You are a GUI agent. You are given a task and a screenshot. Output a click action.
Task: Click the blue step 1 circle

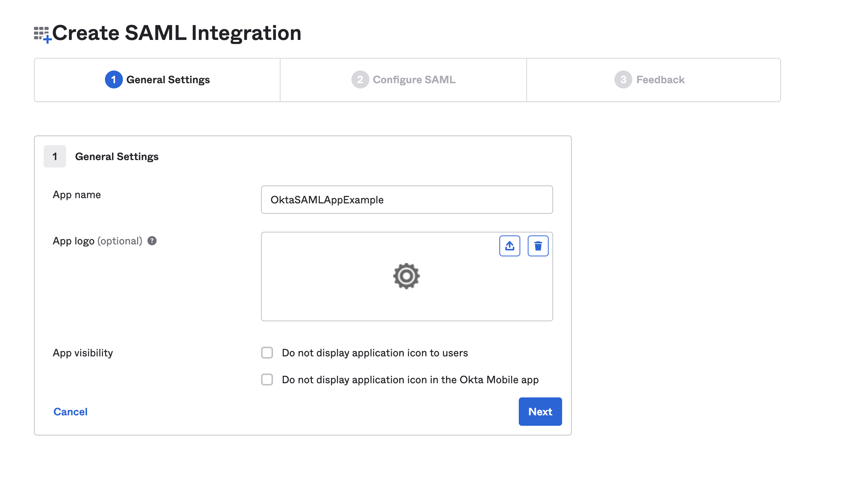pyautogui.click(x=114, y=79)
